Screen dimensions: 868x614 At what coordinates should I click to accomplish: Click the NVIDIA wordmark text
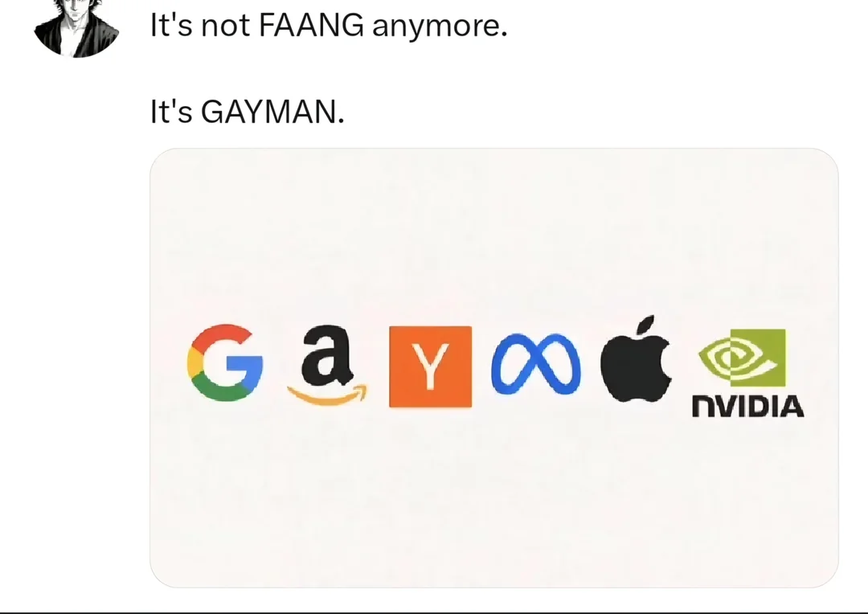[x=748, y=407]
